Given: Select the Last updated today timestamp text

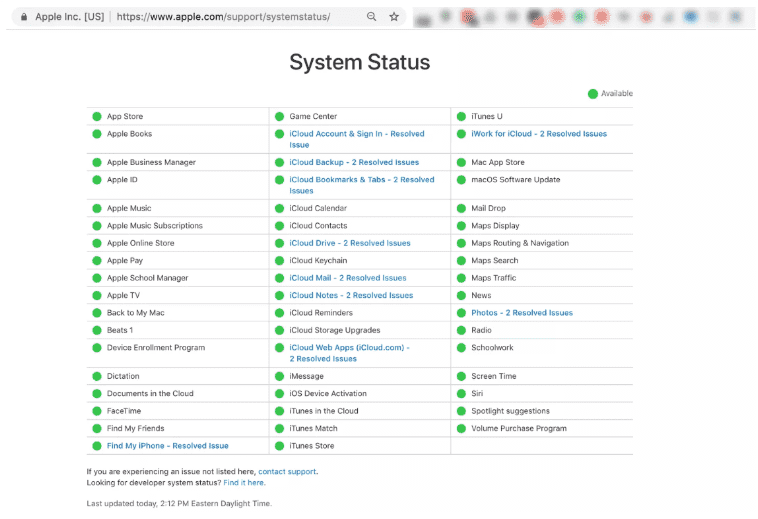Looking at the screenshot, I should (179, 504).
